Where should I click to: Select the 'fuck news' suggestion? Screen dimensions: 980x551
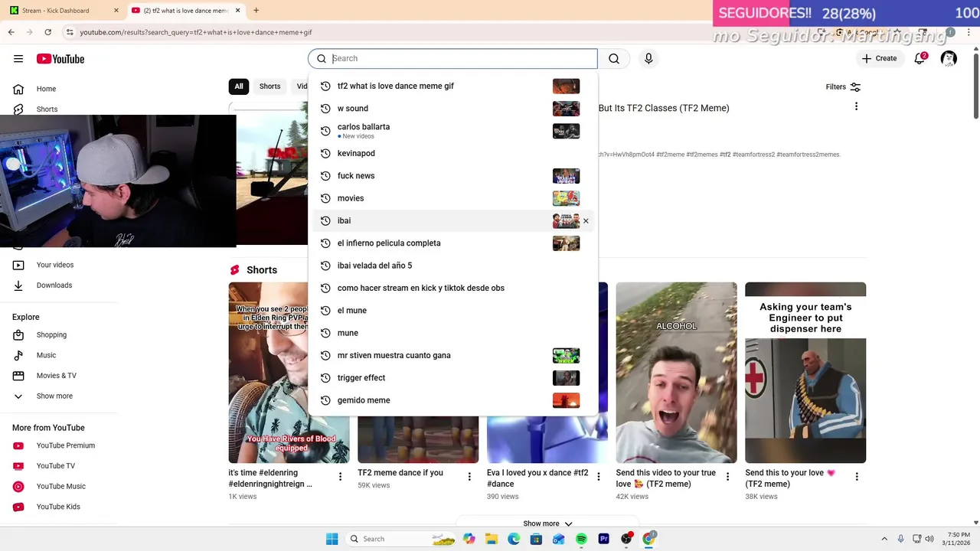(x=452, y=176)
